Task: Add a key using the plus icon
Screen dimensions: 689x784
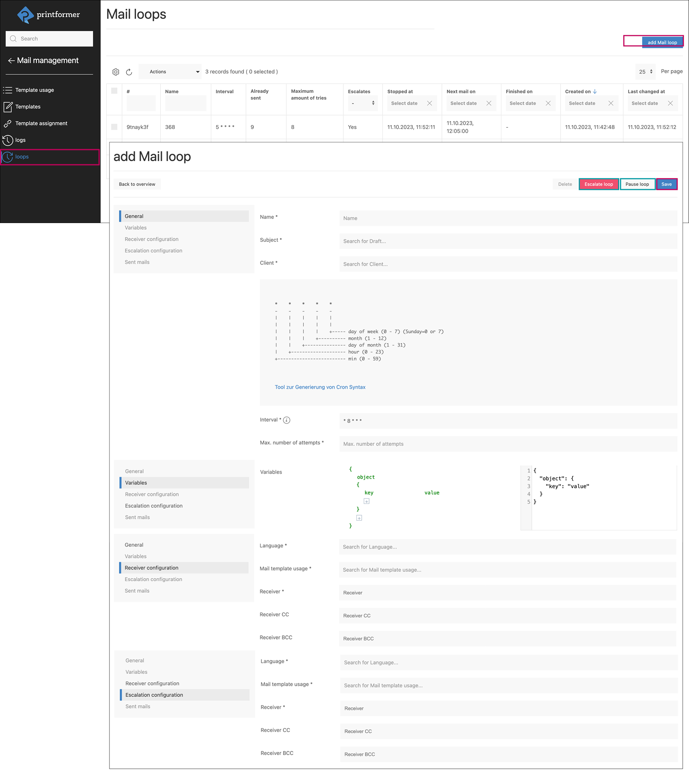Action: 366,501
